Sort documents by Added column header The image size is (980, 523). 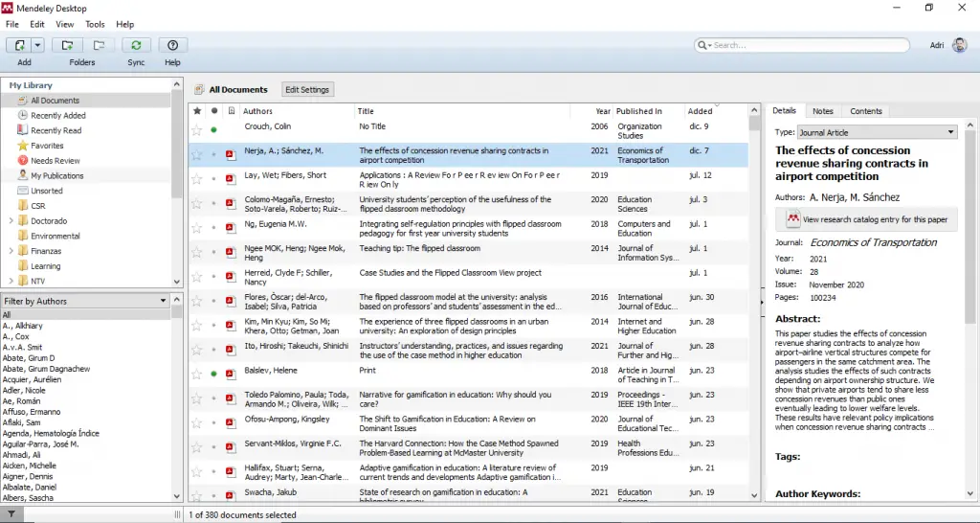pyautogui.click(x=700, y=111)
